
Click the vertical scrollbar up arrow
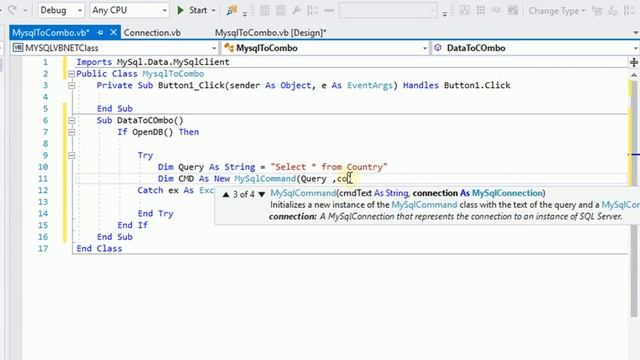point(634,75)
